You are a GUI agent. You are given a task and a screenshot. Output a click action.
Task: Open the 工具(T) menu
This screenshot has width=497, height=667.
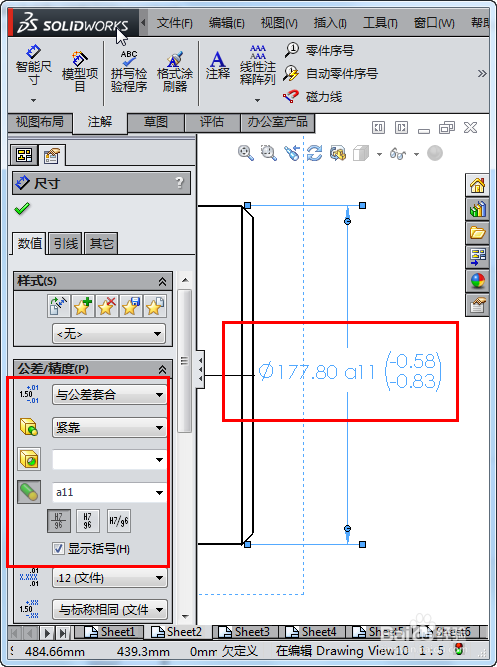[380, 23]
